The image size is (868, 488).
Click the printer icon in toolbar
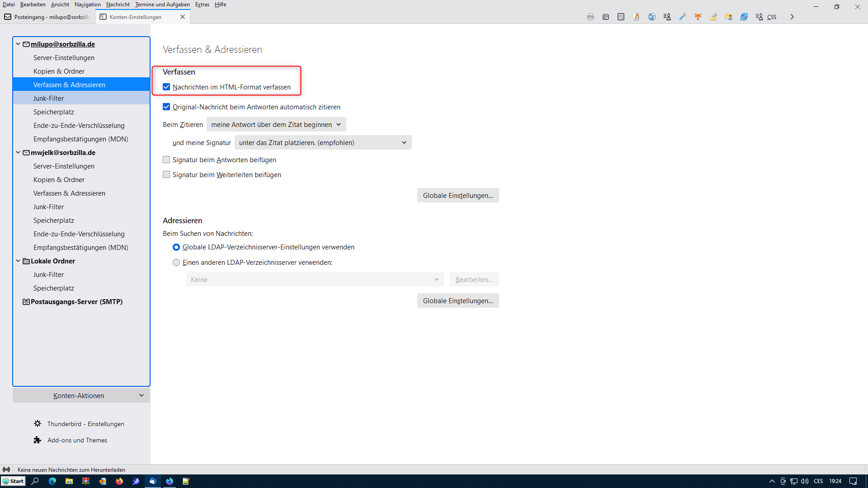(x=590, y=17)
